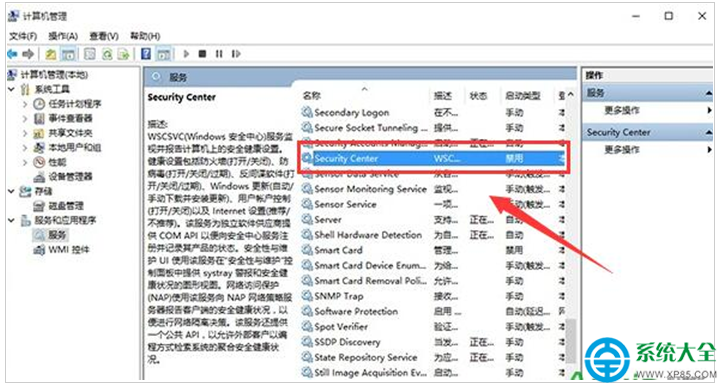Start the service with the play icon
Viewport: 719px width, 385px height.
coord(186,54)
